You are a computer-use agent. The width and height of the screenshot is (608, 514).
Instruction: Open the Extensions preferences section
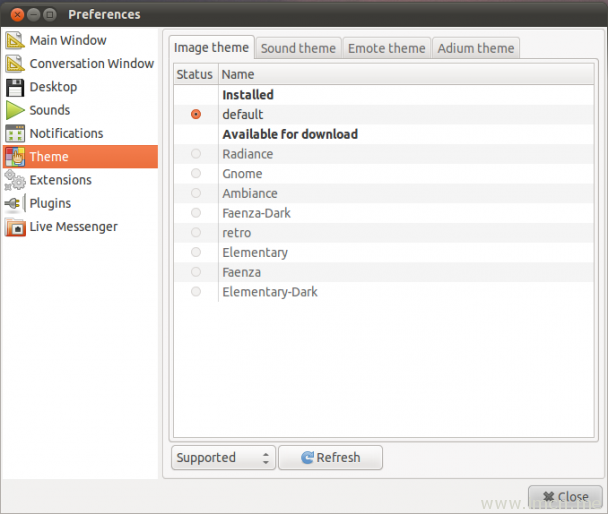[80, 180]
